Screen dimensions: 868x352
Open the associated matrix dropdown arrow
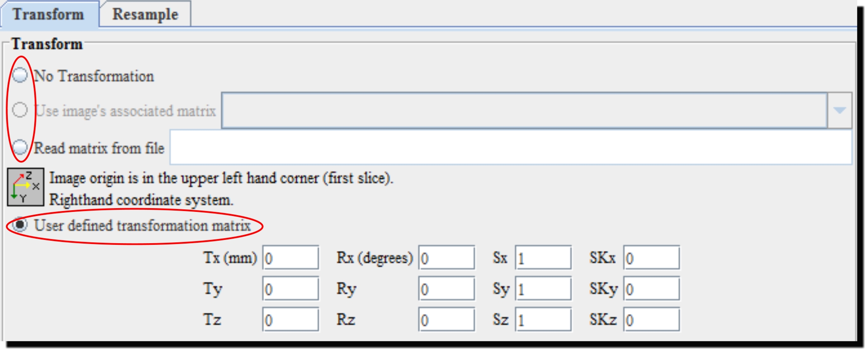click(839, 110)
